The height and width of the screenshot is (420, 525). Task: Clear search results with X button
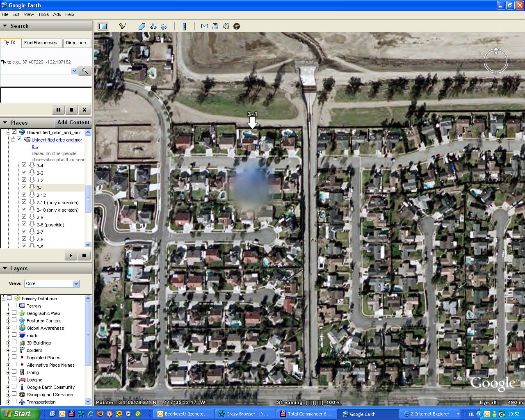[84, 110]
